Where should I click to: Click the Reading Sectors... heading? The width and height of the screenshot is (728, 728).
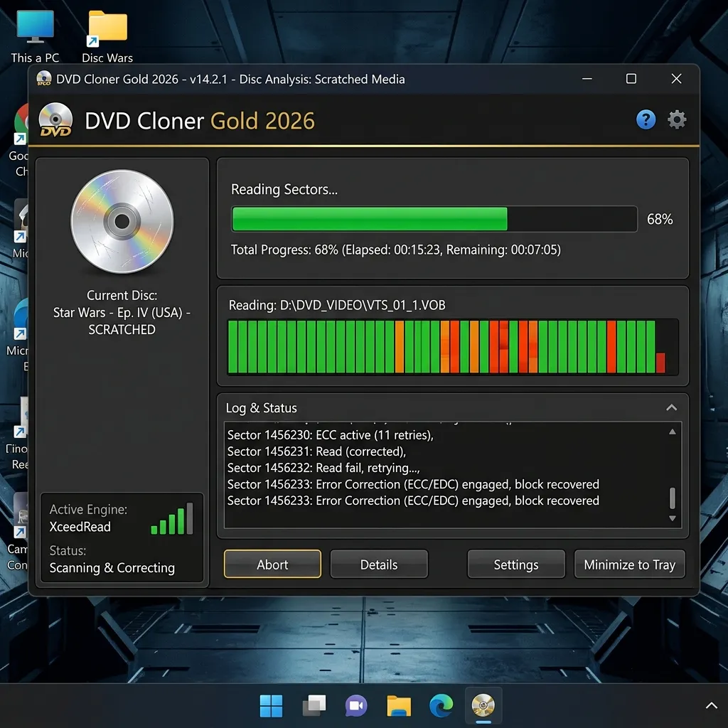click(x=284, y=189)
